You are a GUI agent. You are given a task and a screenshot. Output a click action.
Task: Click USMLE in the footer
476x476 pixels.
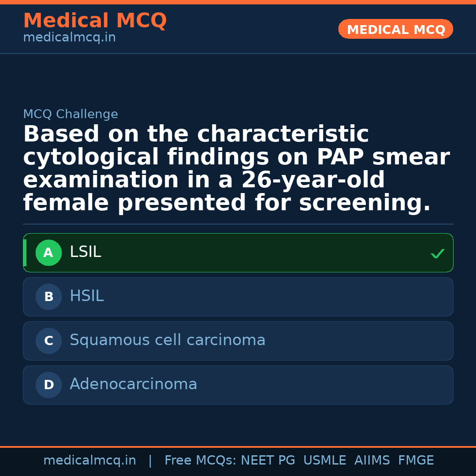point(325,461)
